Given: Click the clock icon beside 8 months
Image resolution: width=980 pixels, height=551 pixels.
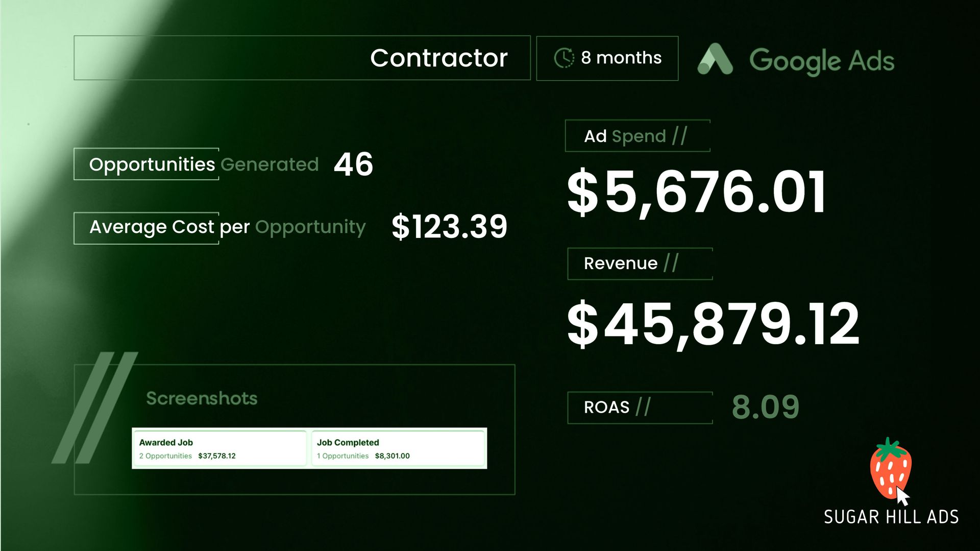Looking at the screenshot, I should point(564,58).
